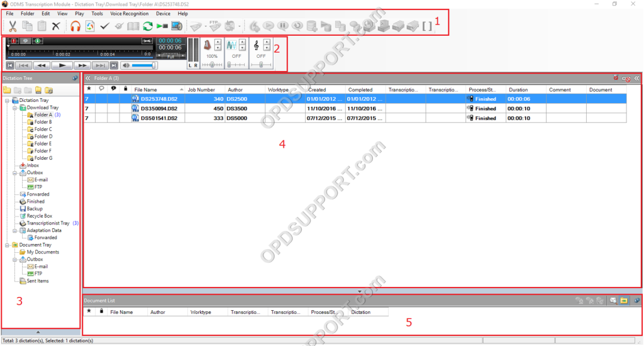Image resolution: width=644 pixels, height=346 pixels.
Task: Select the DS350094.DS2 dictation row
Action: (355, 108)
